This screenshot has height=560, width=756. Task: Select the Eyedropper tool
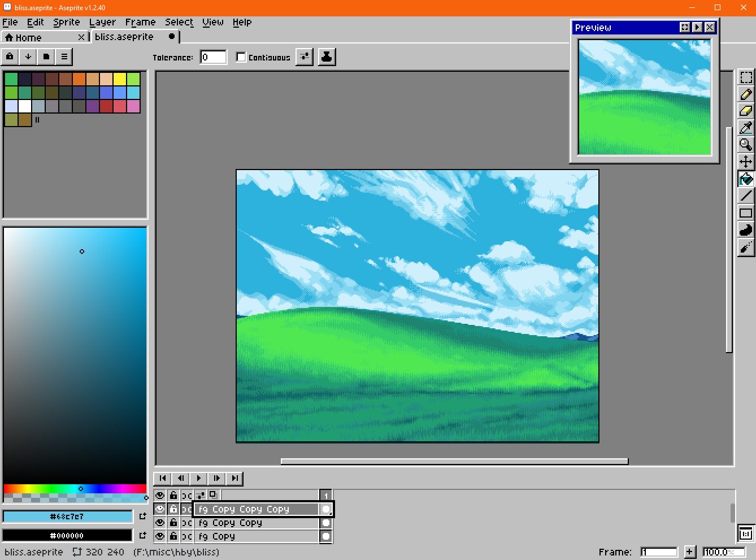point(746,128)
